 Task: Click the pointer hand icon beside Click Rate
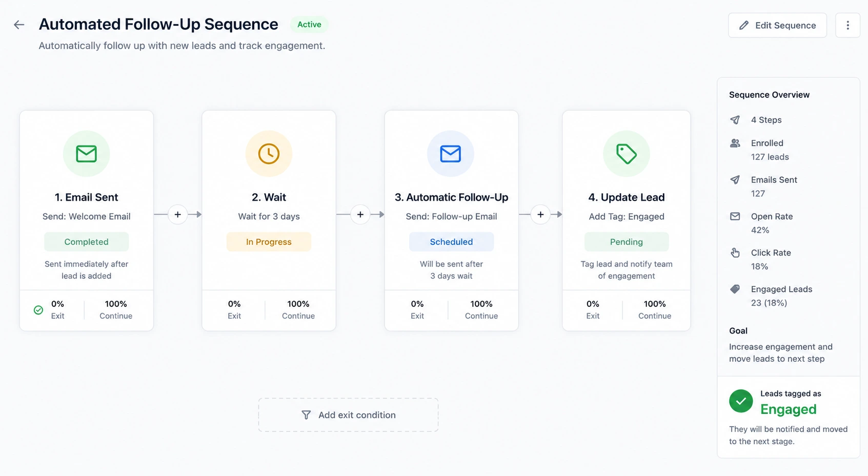point(735,253)
